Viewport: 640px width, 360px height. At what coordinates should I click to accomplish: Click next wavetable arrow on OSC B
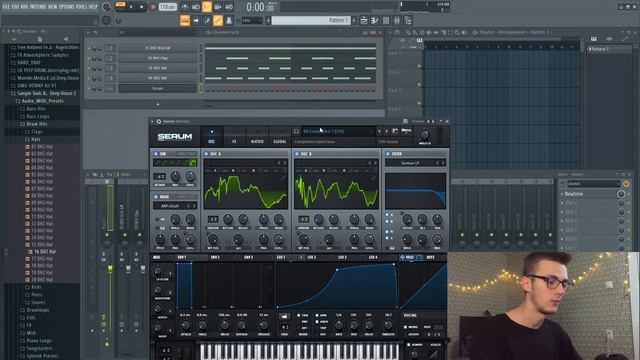point(376,163)
